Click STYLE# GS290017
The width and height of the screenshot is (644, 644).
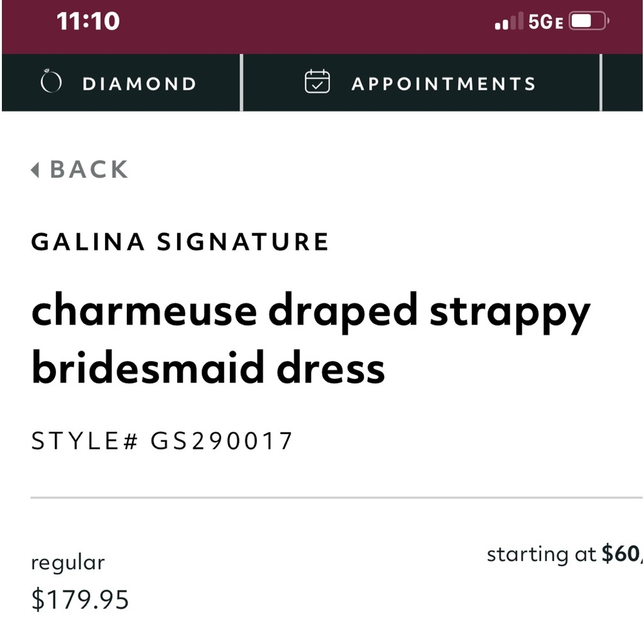162,440
